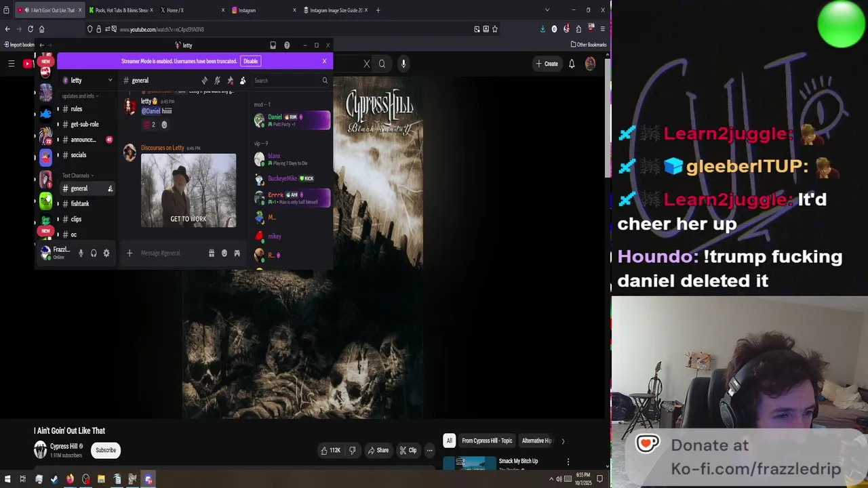868x488 pixels.
Task: Open Discord inbox icon in title bar
Action: pos(273,45)
